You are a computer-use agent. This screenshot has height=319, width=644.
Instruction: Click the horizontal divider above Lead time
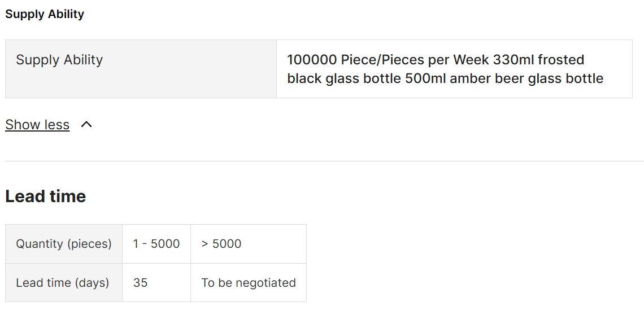pos(324,161)
